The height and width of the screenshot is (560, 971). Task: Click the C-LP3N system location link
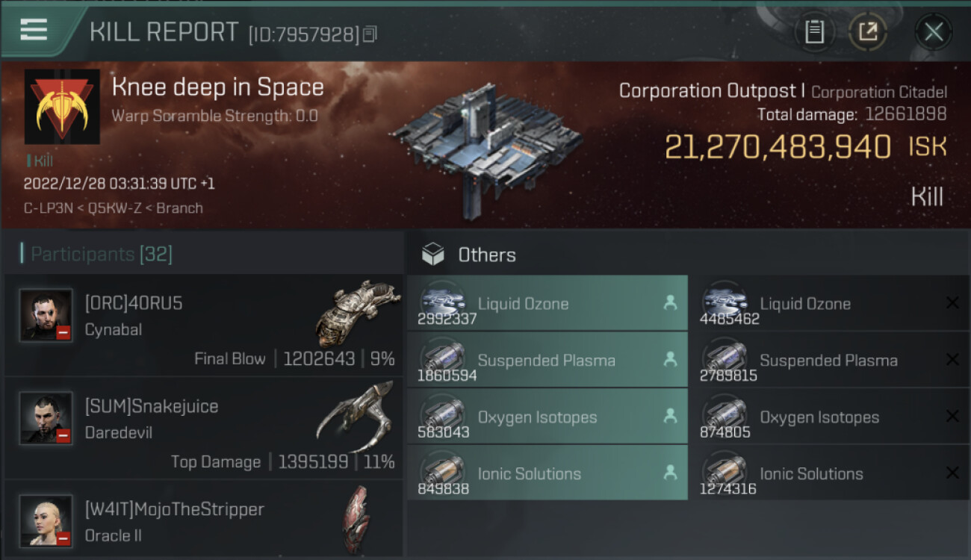point(44,208)
